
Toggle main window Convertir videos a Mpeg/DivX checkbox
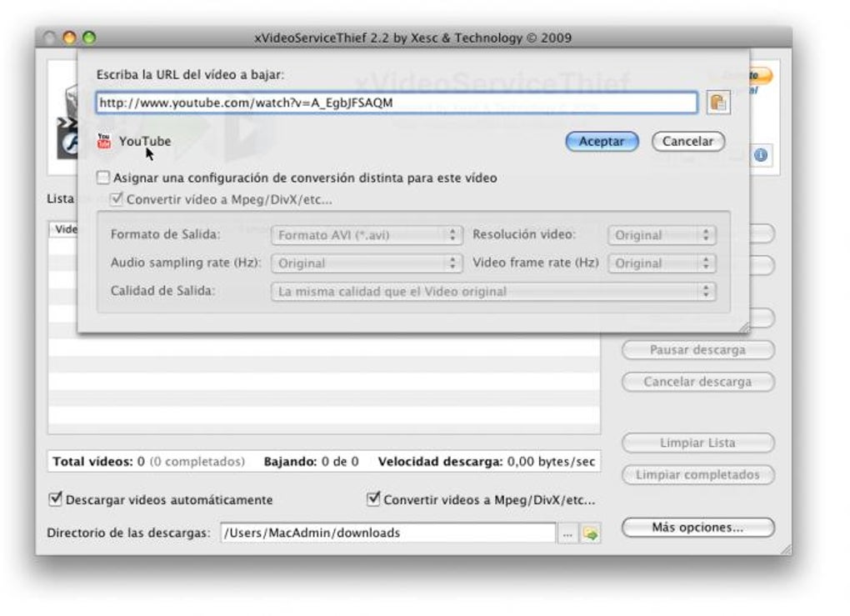click(x=373, y=498)
